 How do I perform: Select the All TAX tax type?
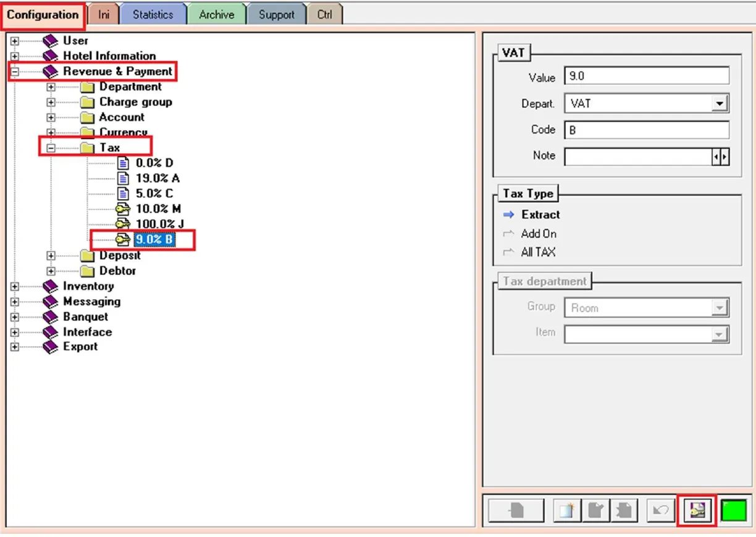[x=529, y=252]
